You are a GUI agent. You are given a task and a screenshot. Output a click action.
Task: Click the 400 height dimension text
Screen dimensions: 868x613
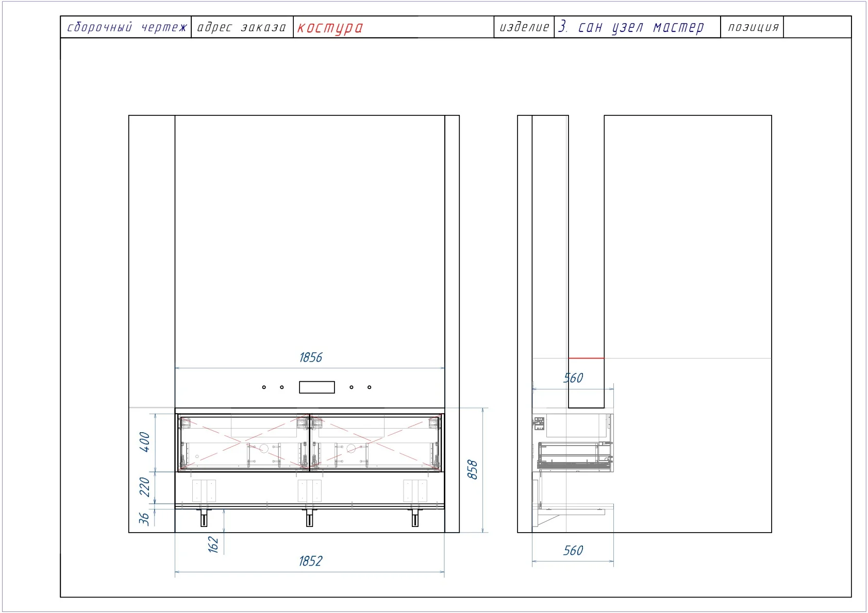(145, 442)
